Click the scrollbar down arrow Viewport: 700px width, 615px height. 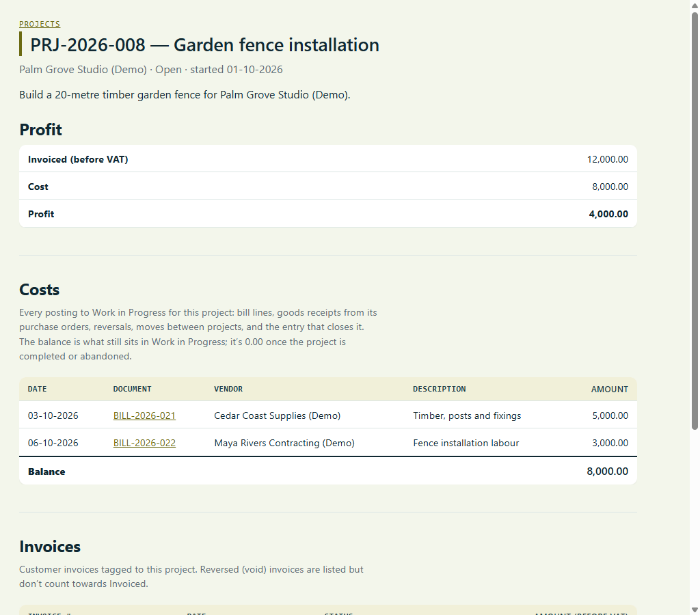coord(695,610)
